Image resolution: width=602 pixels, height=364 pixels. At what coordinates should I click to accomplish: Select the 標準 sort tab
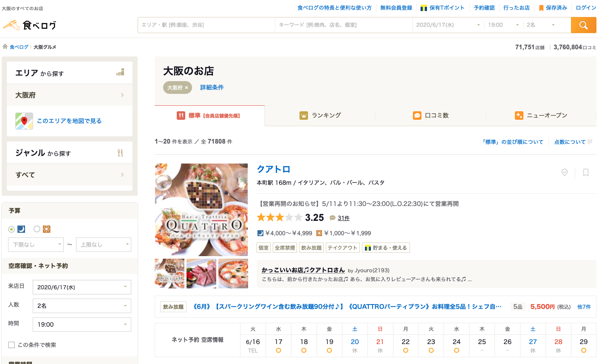209,116
